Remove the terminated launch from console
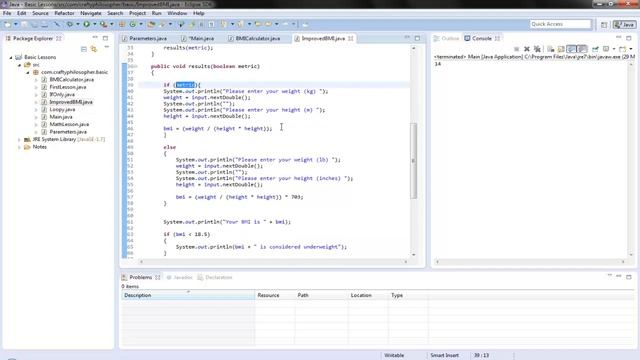 527,49
